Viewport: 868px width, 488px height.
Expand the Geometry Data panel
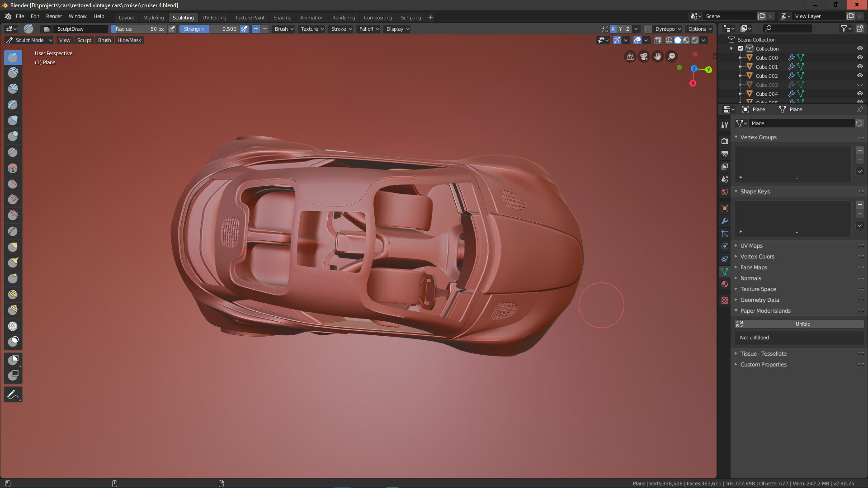[x=759, y=300]
